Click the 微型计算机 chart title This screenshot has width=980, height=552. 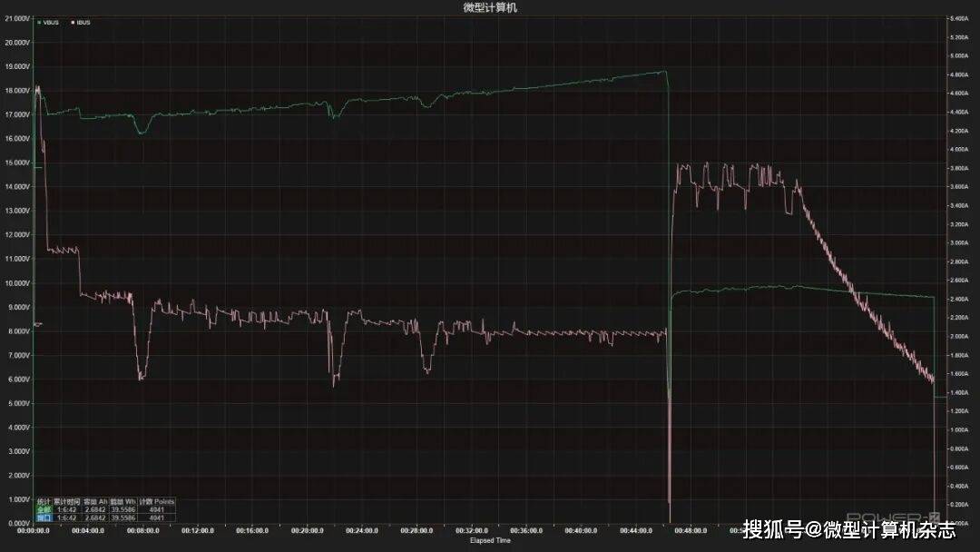pos(490,7)
